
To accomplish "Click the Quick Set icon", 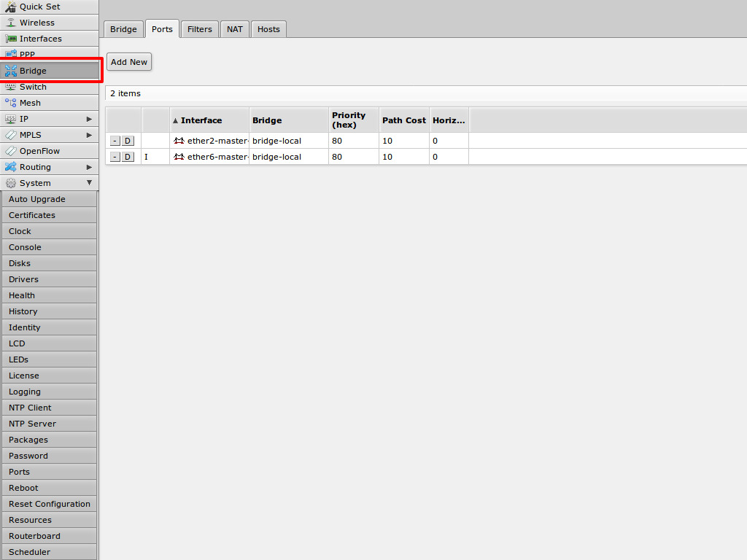I will [x=11, y=7].
